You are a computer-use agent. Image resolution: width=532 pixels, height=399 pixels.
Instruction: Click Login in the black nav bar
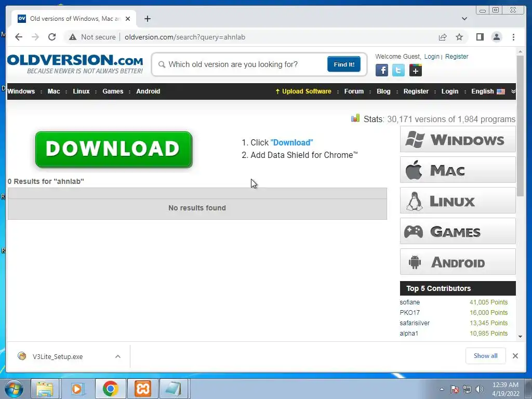[449, 91]
